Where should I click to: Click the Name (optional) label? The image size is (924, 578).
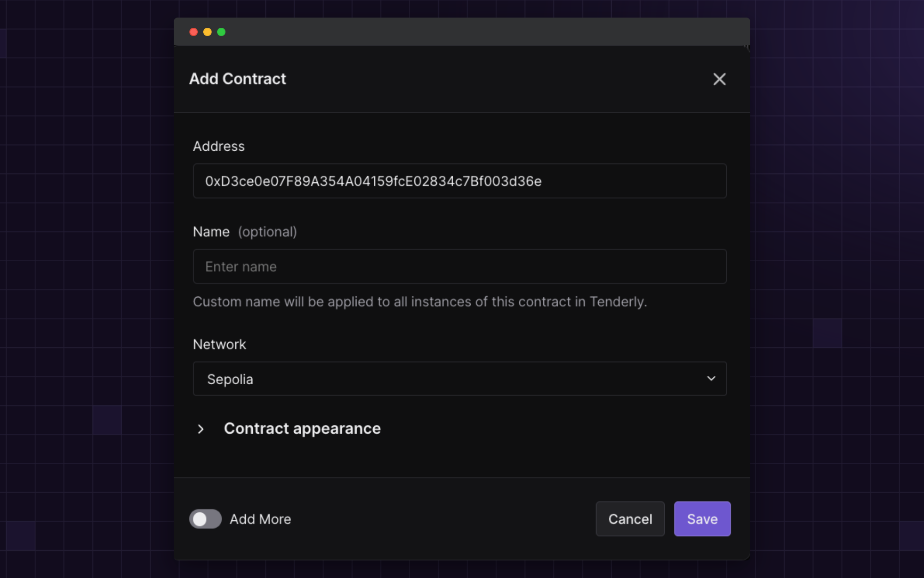[x=244, y=232]
